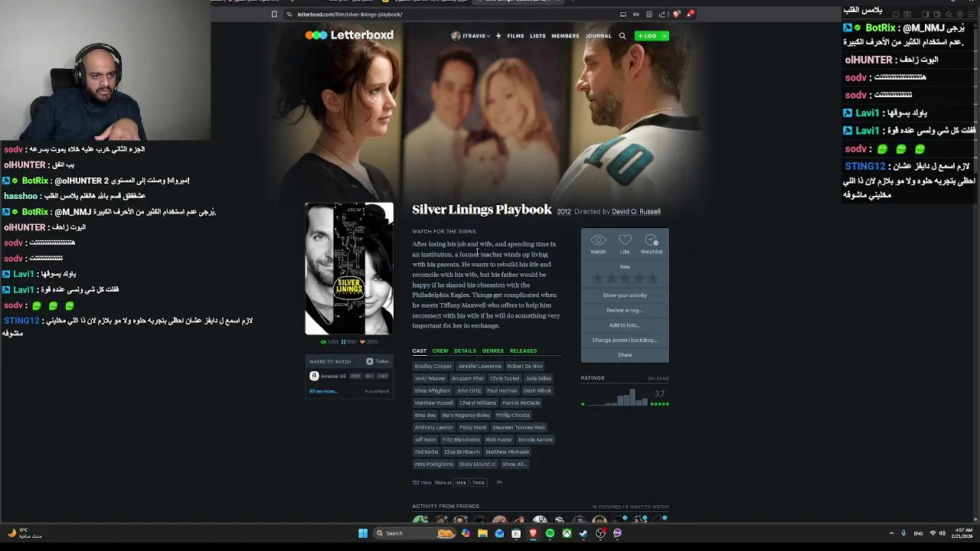This screenshot has height=551, width=980.
Task: Click Change poster/backdrop...
Action: point(625,340)
